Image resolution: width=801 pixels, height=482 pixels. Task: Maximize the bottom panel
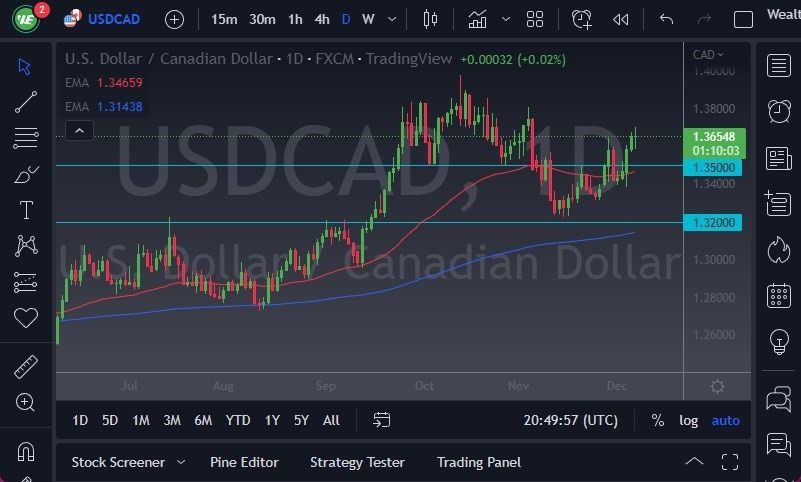(729, 462)
